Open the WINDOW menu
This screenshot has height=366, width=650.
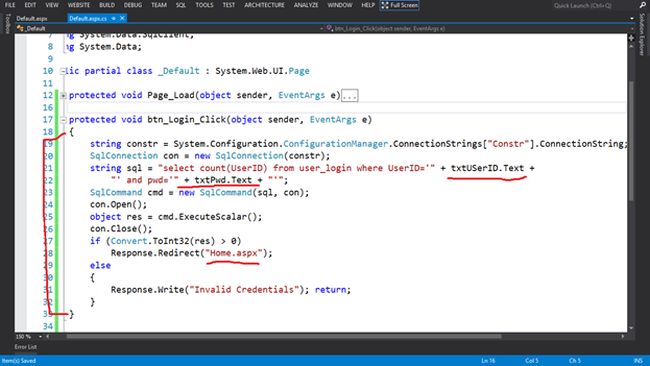coord(340,5)
